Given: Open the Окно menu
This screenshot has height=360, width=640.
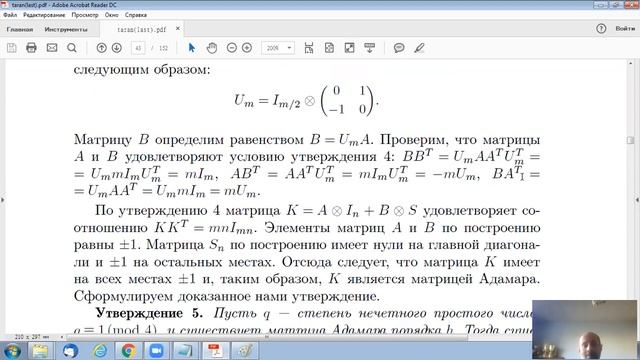Looking at the screenshot, I should click(111, 15).
